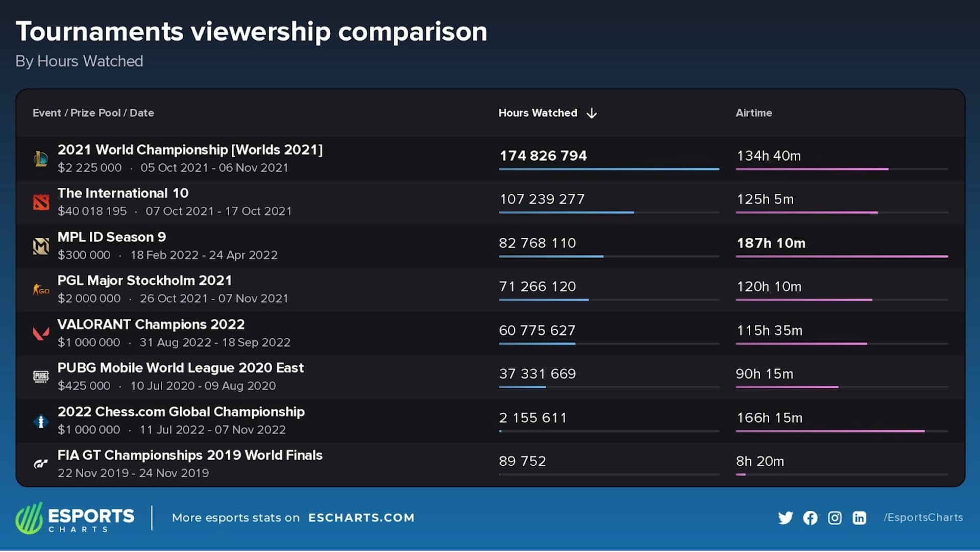Sort by the Hours Watched column header
Image resolution: width=980 pixels, height=552 pixels.
pos(537,113)
